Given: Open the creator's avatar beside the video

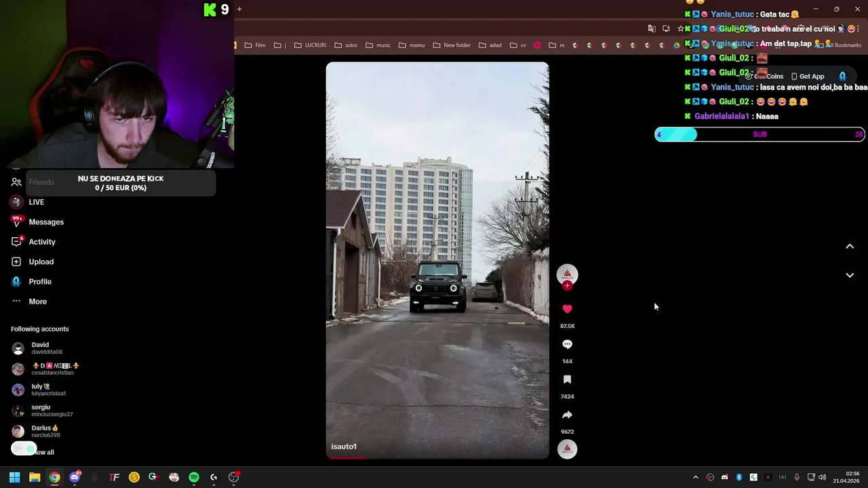Looking at the screenshot, I should [x=567, y=274].
